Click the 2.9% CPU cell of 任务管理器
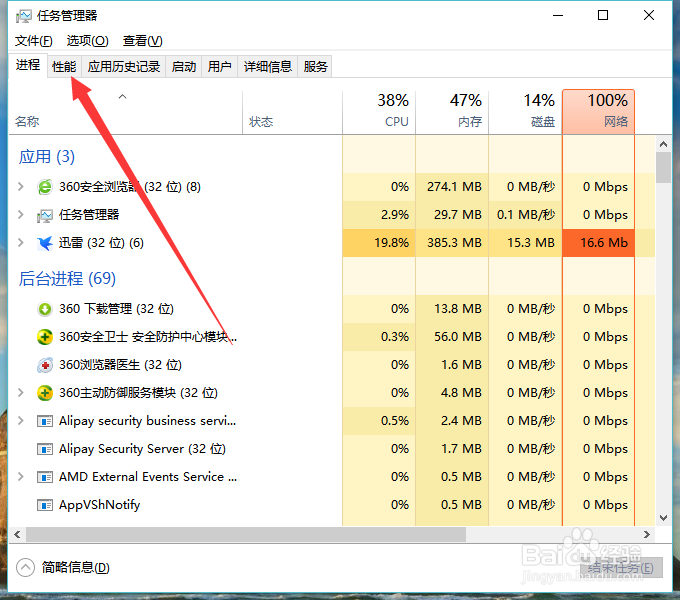Viewport: 680px width, 600px height. 379,215
